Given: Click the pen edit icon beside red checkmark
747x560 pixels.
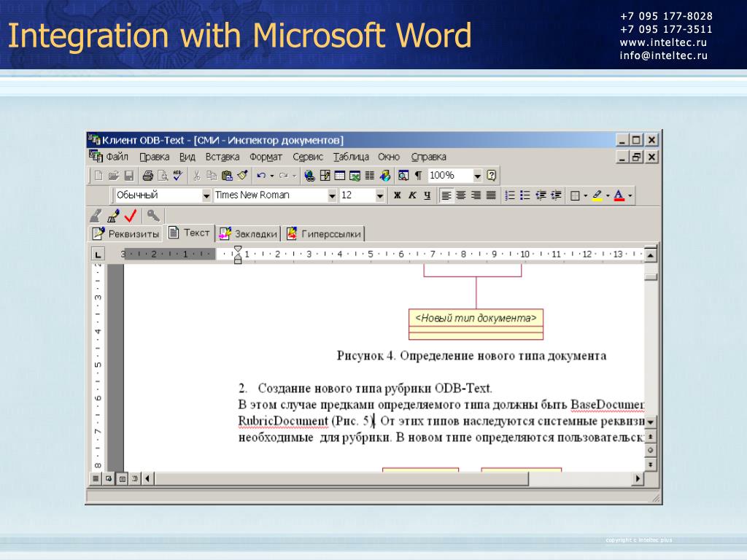Looking at the screenshot, I should (x=113, y=216).
